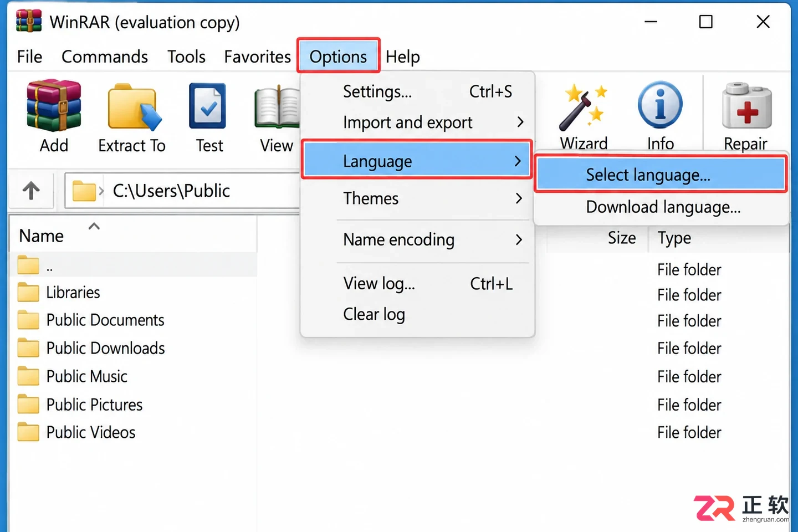Open the View book icon
This screenshot has height=532, width=798.
point(277,106)
